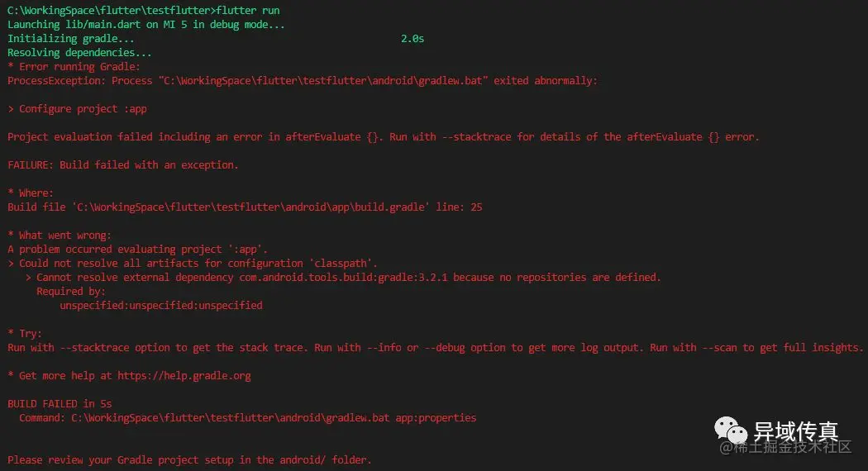Click the build.gradle file path line
Screen dimensions: 868x471
point(245,207)
